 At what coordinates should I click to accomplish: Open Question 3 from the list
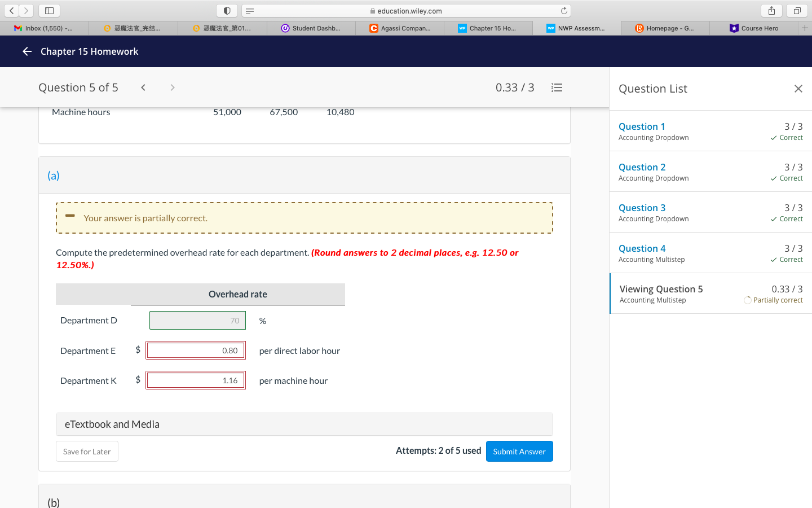click(x=710, y=212)
